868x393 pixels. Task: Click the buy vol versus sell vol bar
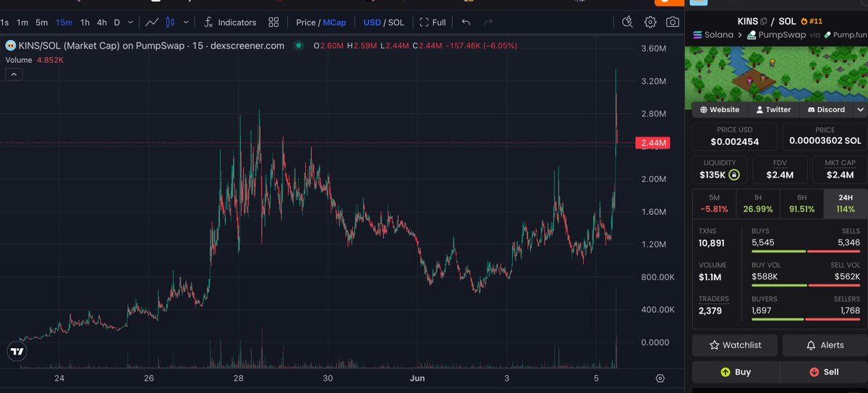pyautogui.click(x=806, y=285)
